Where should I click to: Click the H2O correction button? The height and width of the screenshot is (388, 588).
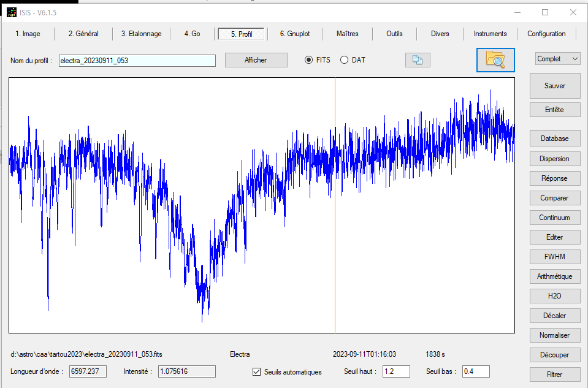click(555, 296)
